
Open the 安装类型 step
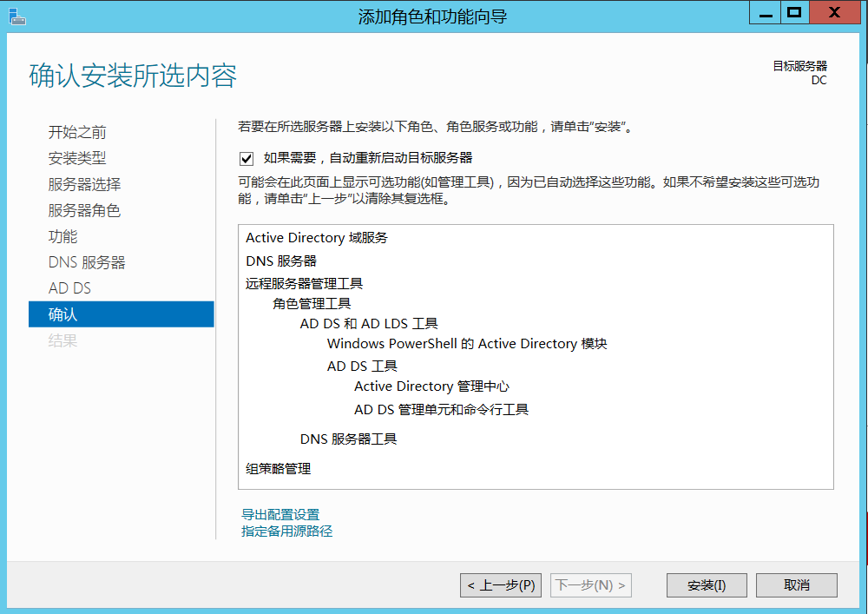(x=77, y=158)
